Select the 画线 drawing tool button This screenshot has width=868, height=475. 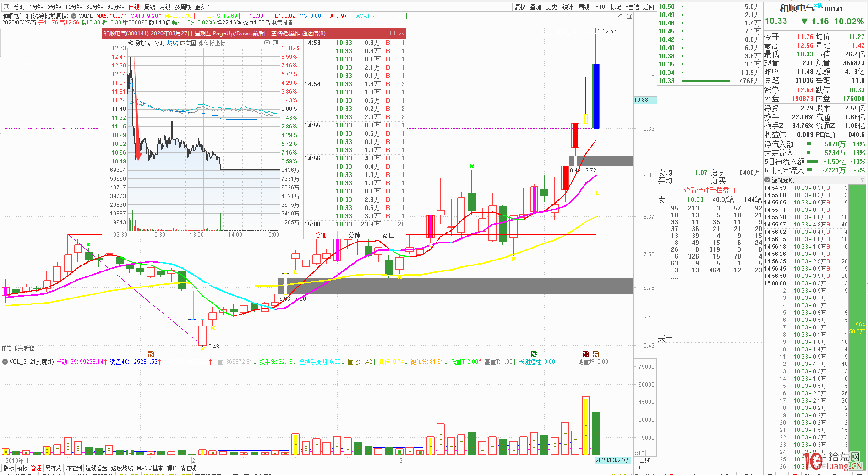coord(584,7)
